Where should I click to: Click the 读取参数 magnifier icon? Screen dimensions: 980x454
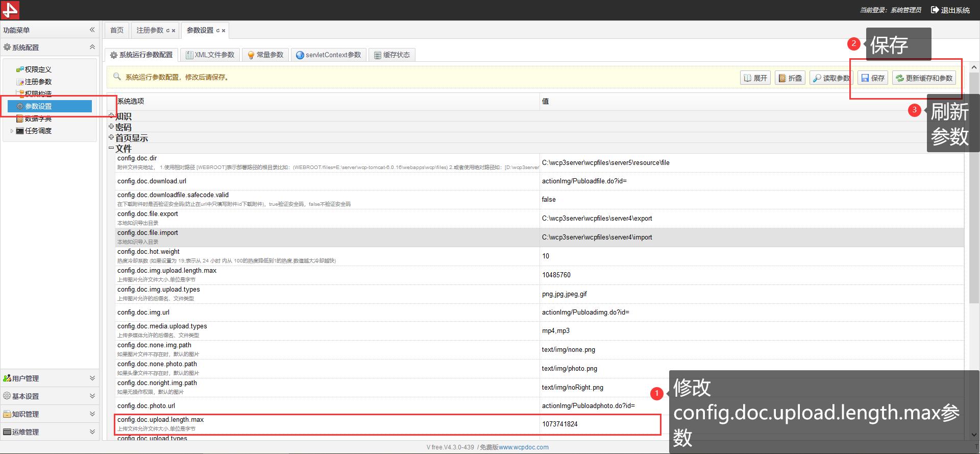[817, 78]
